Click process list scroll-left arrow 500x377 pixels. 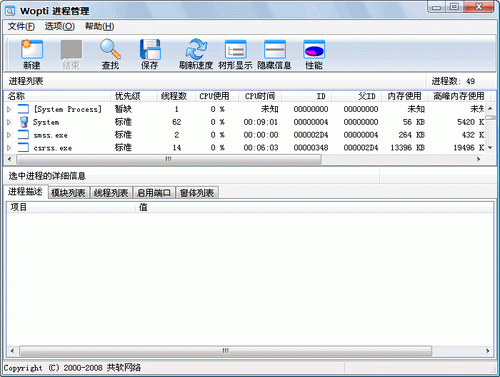tap(10, 159)
